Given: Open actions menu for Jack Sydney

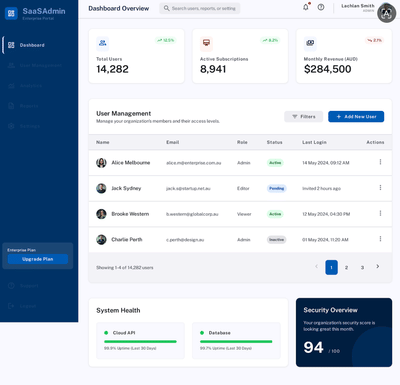Looking at the screenshot, I should pyautogui.click(x=380, y=188).
